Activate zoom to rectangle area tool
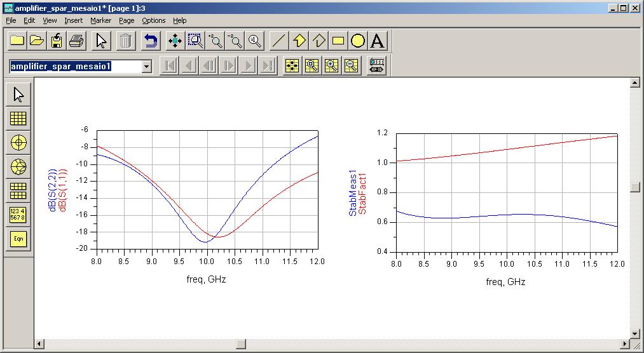Image resolution: width=644 pixels, height=353 pixels. coord(195,41)
